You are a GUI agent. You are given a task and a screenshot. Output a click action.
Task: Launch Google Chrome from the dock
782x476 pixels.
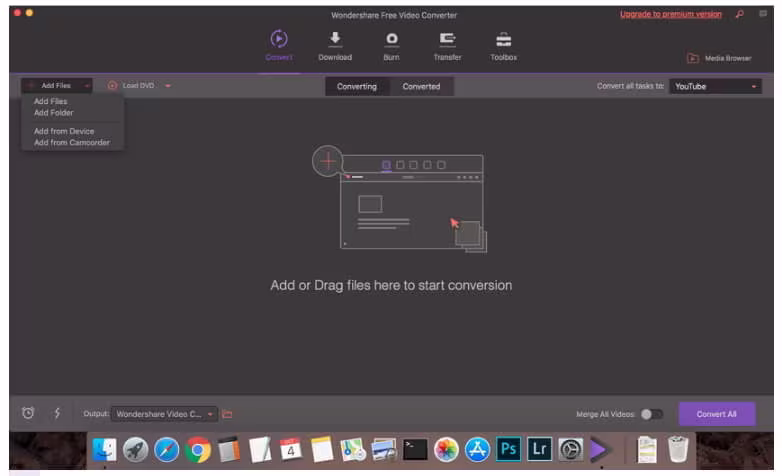pyautogui.click(x=198, y=450)
